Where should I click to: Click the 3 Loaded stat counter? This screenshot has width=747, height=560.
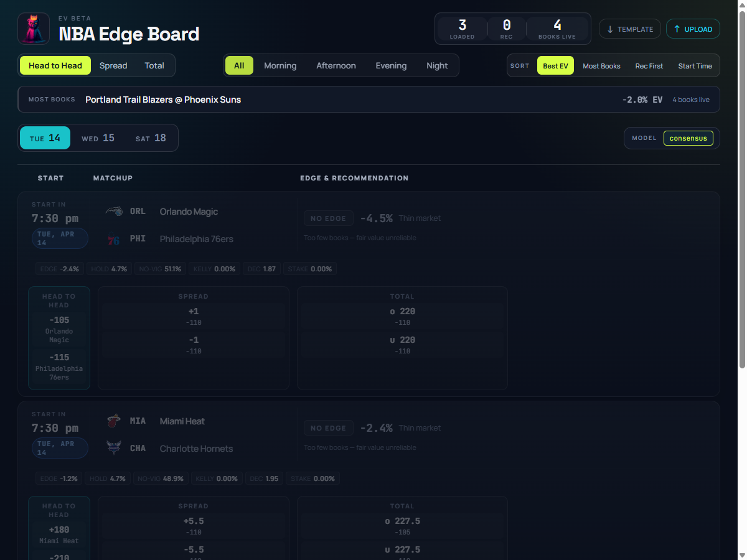[x=462, y=29]
